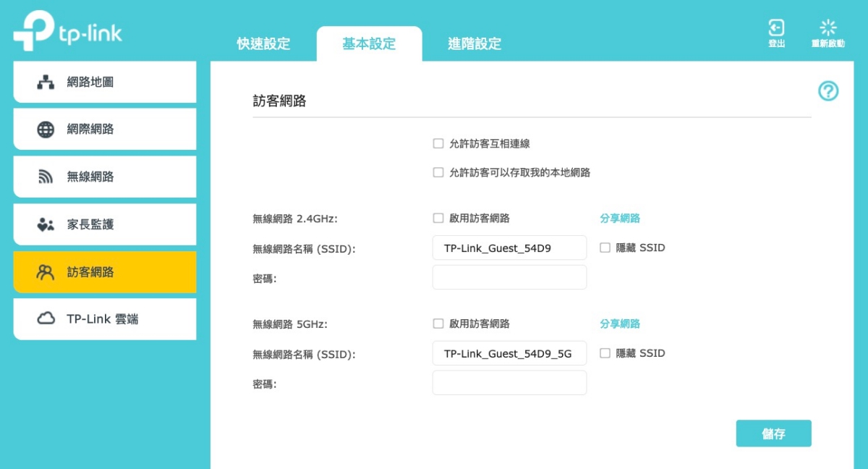Click the TP-Link cloud icon
This screenshot has height=469, width=868.
[46, 319]
